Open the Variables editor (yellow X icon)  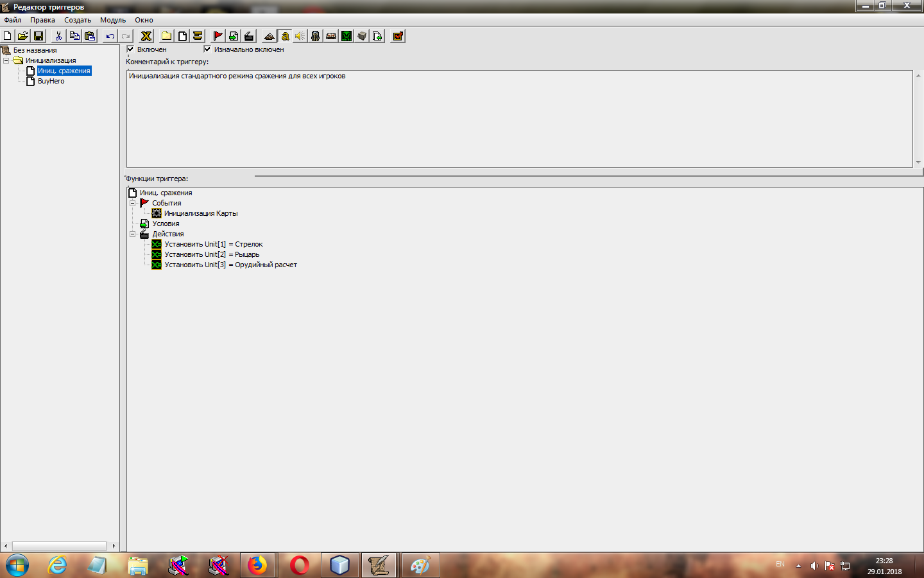[x=146, y=36]
